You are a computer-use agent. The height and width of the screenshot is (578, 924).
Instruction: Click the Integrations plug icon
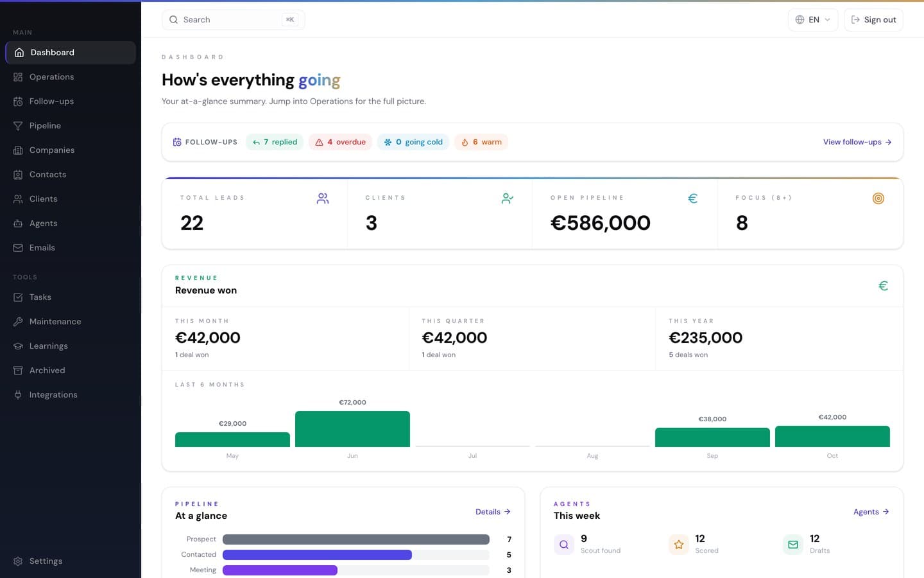[x=18, y=395]
